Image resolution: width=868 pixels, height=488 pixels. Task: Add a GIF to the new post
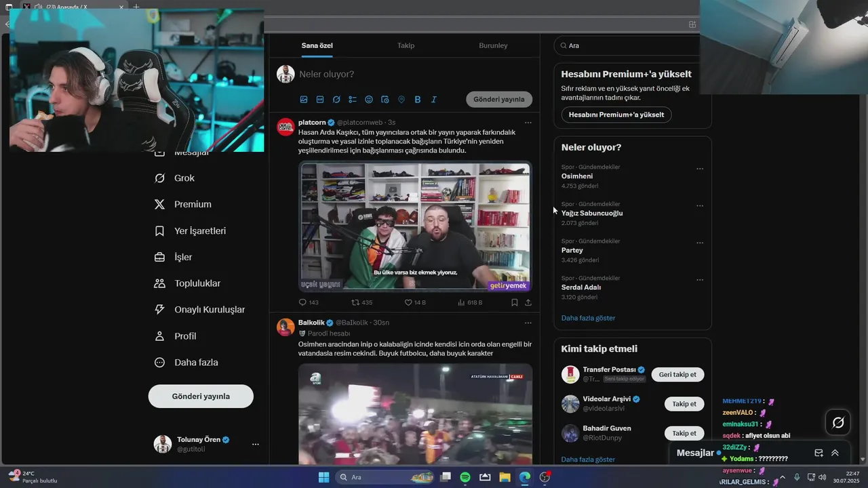click(x=320, y=100)
